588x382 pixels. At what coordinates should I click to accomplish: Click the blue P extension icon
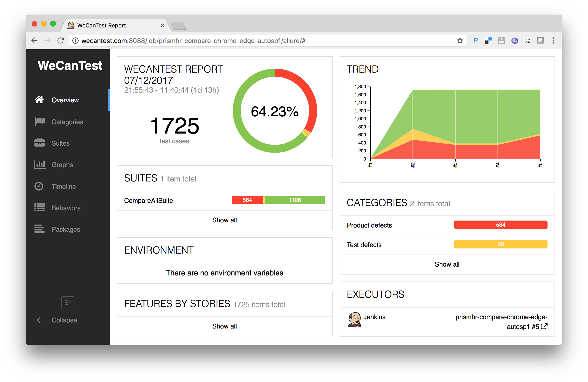click(476, 40)
